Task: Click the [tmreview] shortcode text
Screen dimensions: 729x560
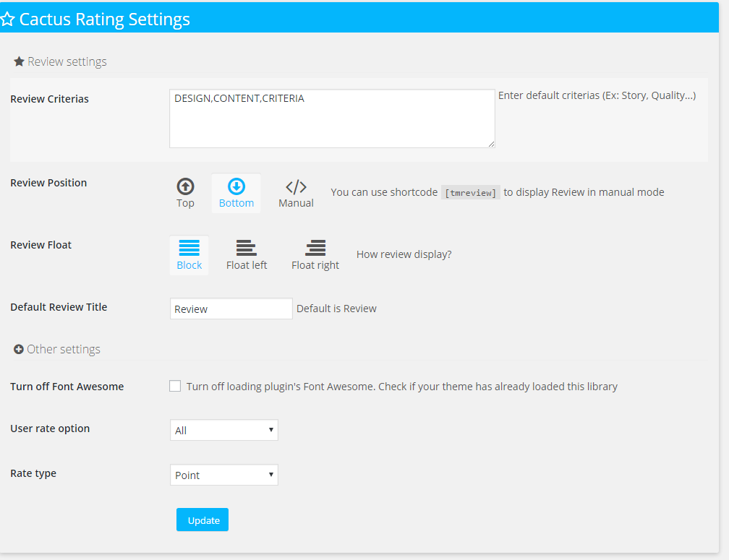Action: pos(471,192)
